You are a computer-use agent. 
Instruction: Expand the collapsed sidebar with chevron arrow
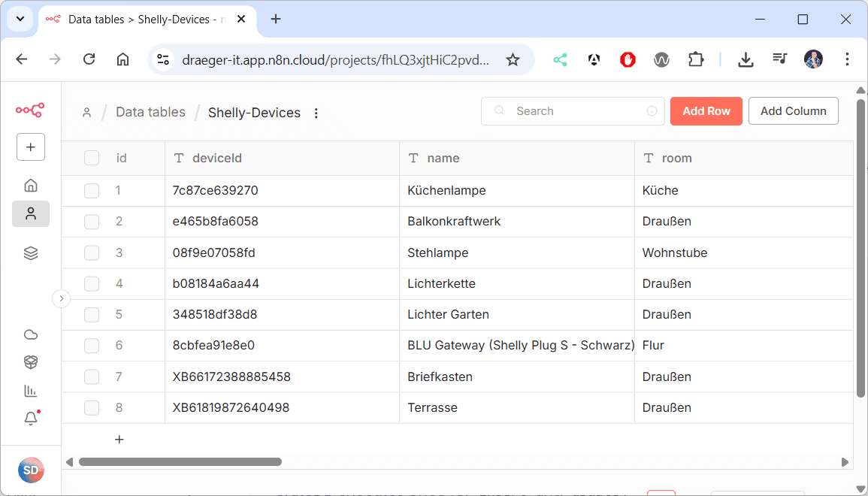point(62,298)
